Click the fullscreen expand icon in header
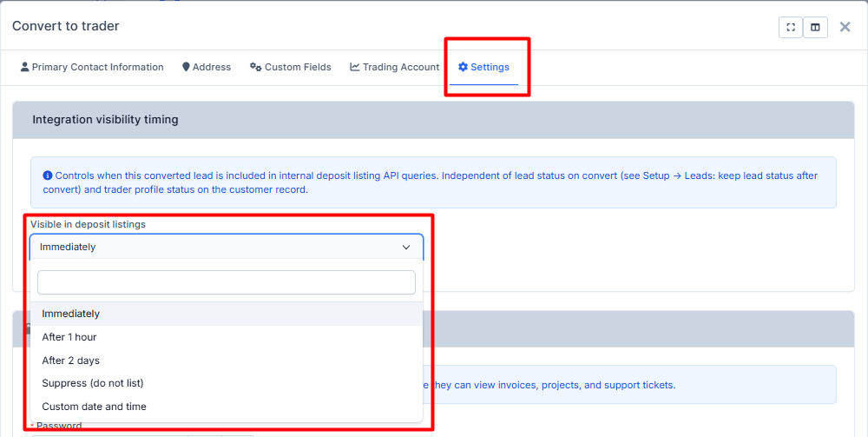The image size is (868, 437). pos(791,27)
